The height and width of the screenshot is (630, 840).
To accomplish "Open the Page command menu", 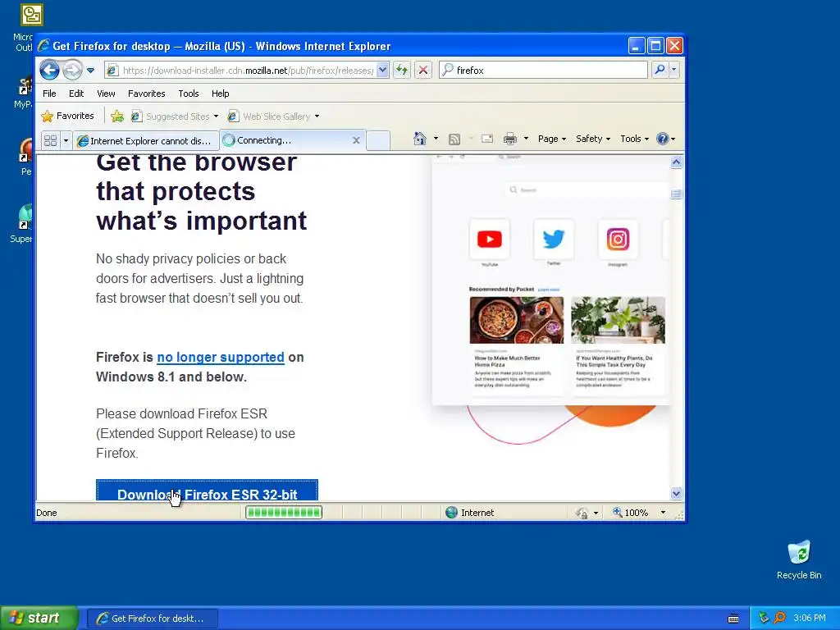I will [x=552, y=139].
